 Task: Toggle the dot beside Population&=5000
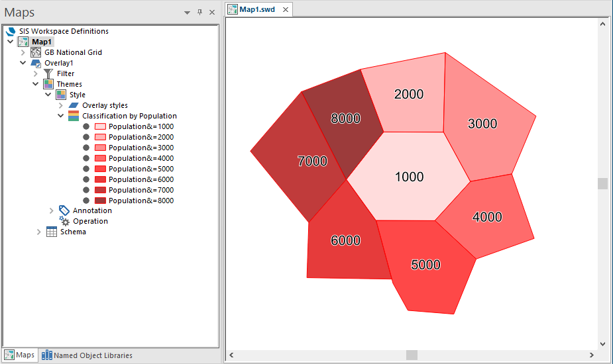86,169
